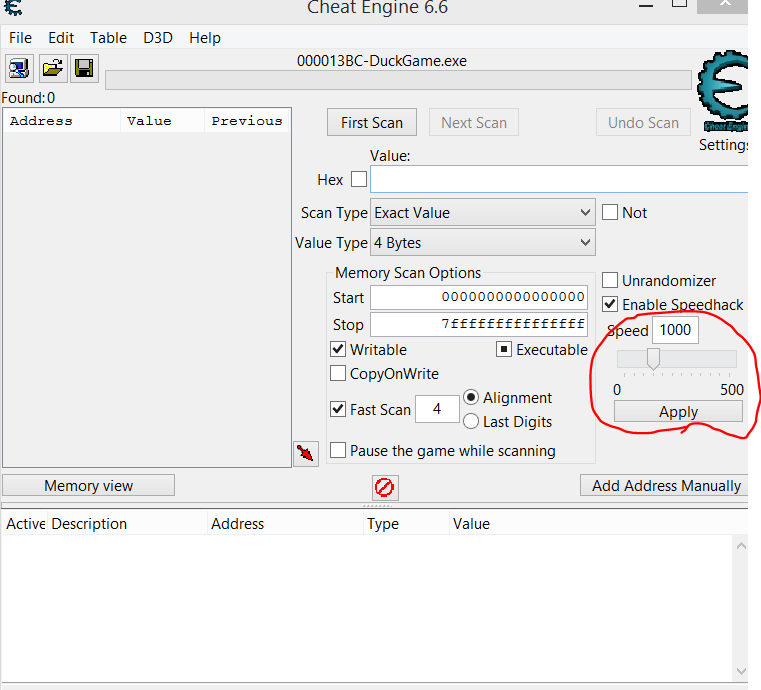
Task: Toggle the Hex checkbox
Action: click(359, 179)
